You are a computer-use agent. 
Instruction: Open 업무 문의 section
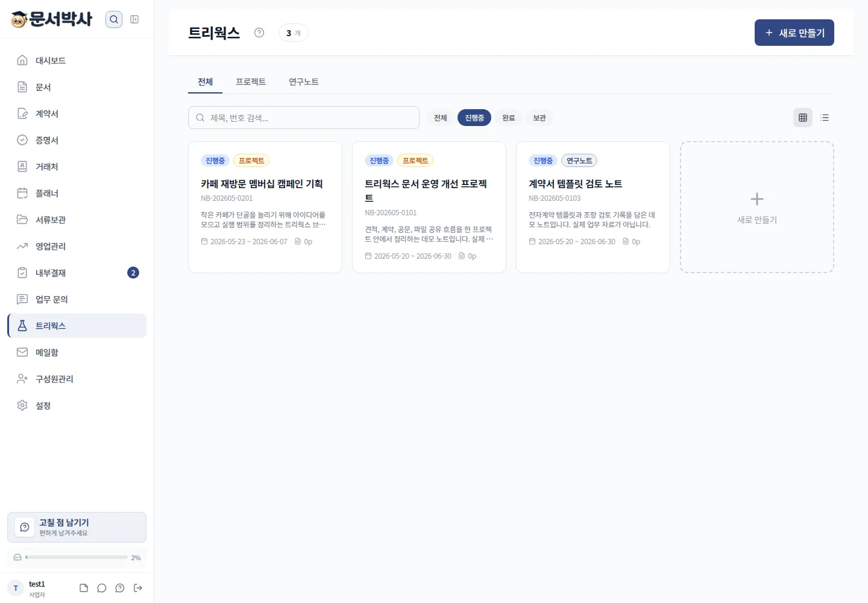click(x=77, y=299)
